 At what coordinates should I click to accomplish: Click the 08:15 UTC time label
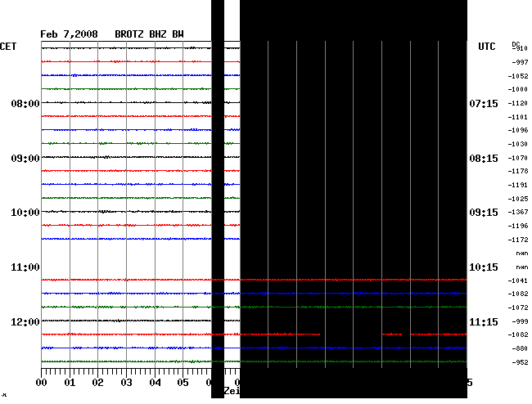click(x=485, y=158)
